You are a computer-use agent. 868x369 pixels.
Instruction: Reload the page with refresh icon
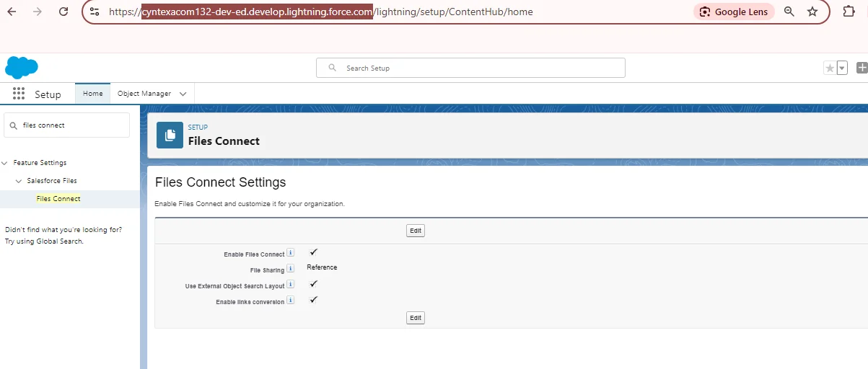(63, 12)
